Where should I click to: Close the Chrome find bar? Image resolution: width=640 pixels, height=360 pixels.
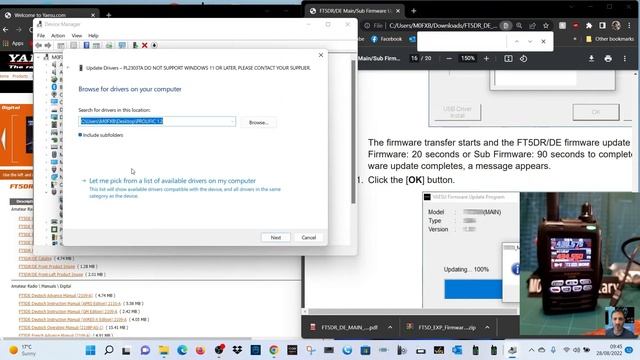(543, 41)
